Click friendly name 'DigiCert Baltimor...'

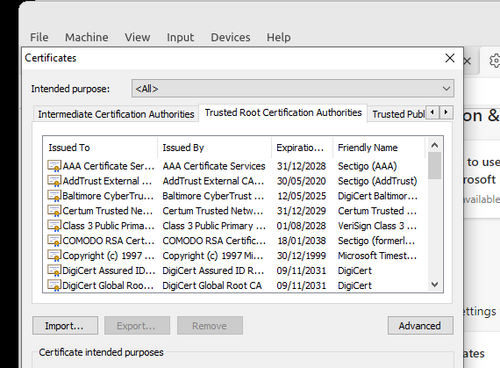[x=378, y=196]
